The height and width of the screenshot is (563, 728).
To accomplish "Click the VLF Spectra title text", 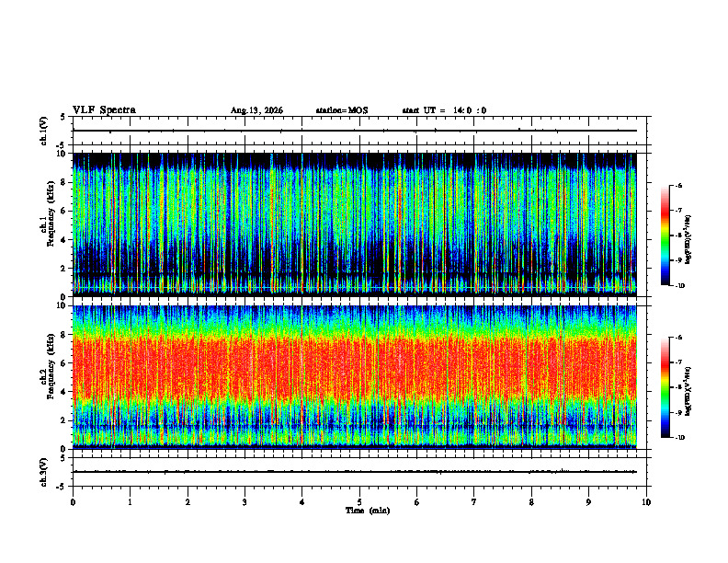I will [x=104, y=110].
